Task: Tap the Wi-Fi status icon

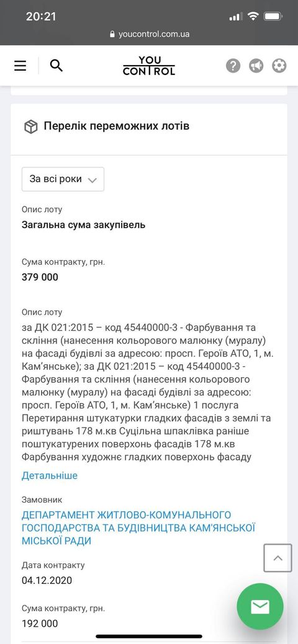Action: click(x=253, y=17)
